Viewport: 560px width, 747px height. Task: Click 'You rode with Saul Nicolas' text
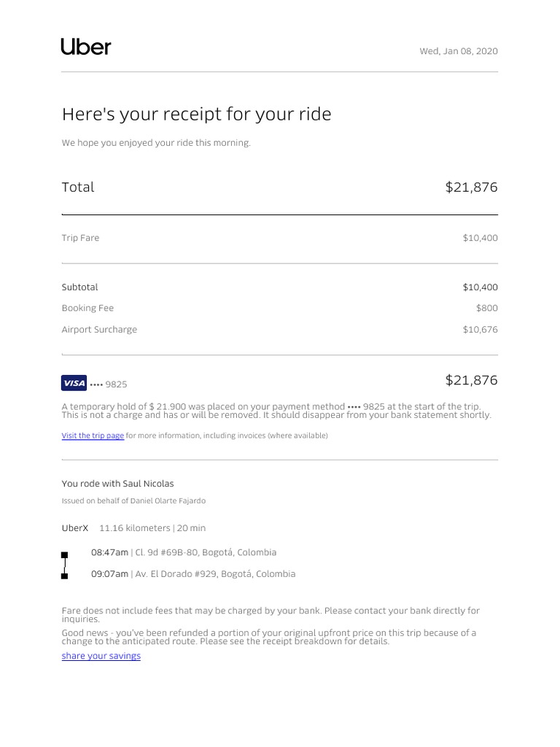point(117,484)
